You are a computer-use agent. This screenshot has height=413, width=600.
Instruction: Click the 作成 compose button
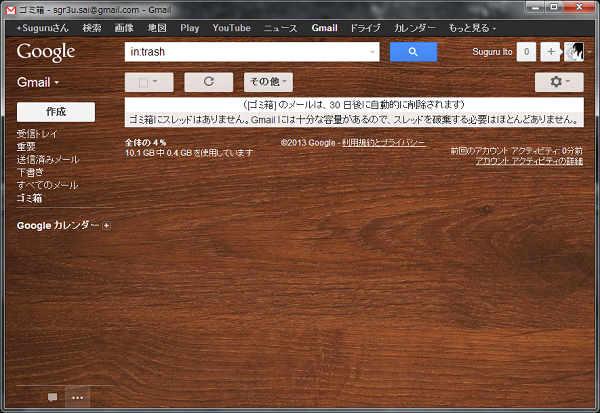coord(56,112)
